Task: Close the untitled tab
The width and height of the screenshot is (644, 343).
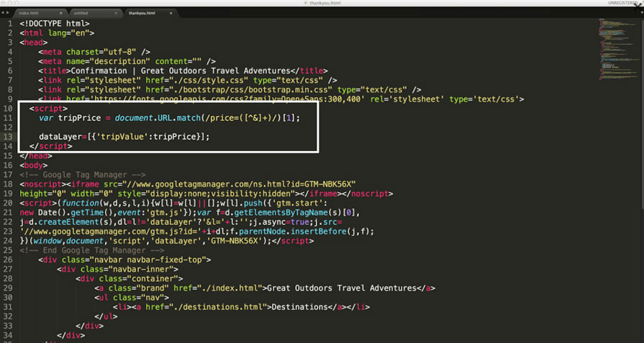Action: tap(116, 13)
